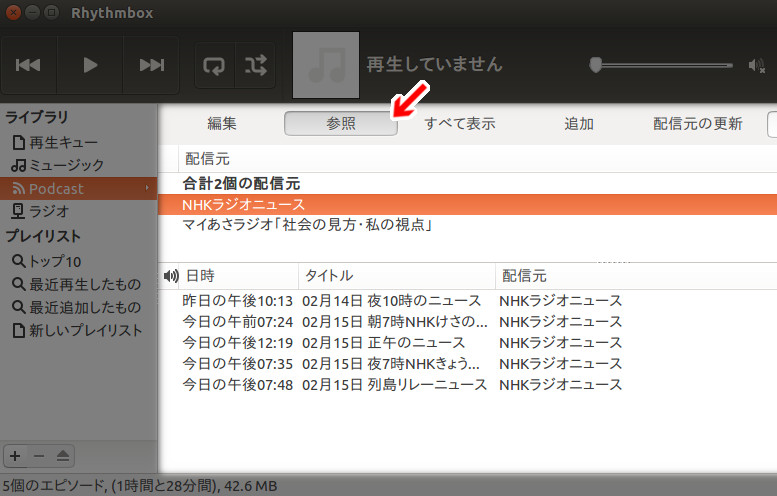This screenshot has height=496, width=777.
Task: Select マイあさラジオ「社会の見方・私の視点」 feed
Action: pos(467,225)
